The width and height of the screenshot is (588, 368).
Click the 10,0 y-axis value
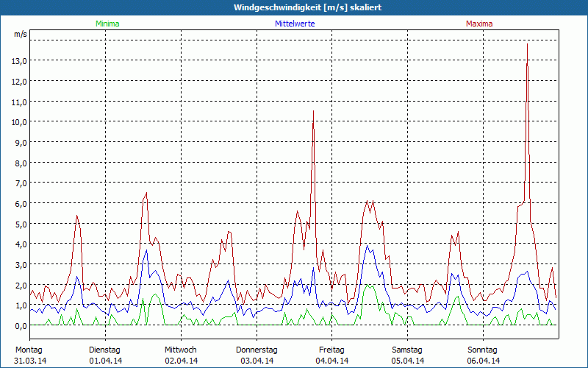coord(19,122)
